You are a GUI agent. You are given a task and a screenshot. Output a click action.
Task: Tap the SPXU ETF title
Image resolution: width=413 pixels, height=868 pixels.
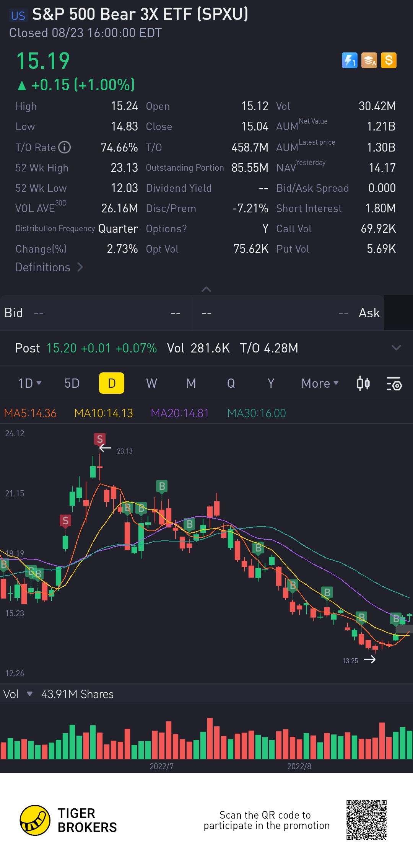point(140,15)
